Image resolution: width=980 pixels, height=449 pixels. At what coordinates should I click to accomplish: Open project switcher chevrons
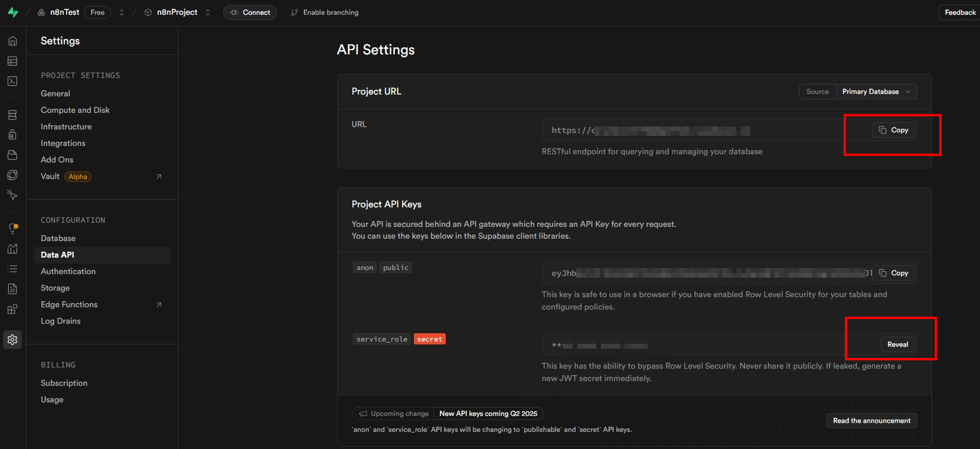coord(208,12)
